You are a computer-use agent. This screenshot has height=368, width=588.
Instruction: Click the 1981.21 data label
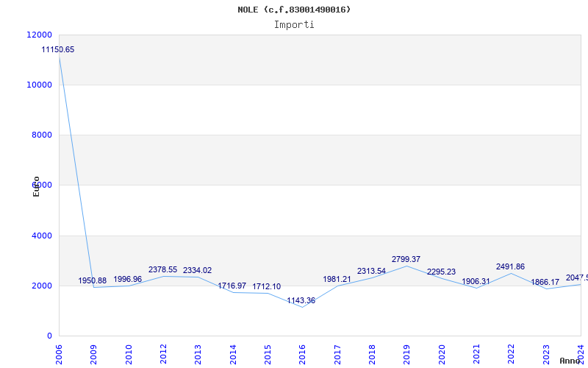tap(337, 280)
